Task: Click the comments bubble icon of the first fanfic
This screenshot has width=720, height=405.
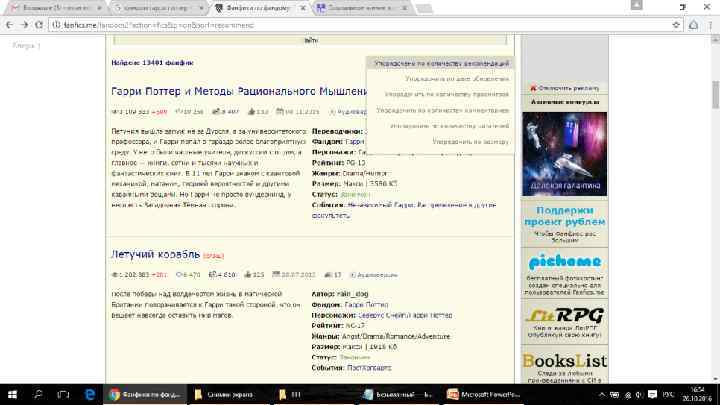Action: click(179, 112)
